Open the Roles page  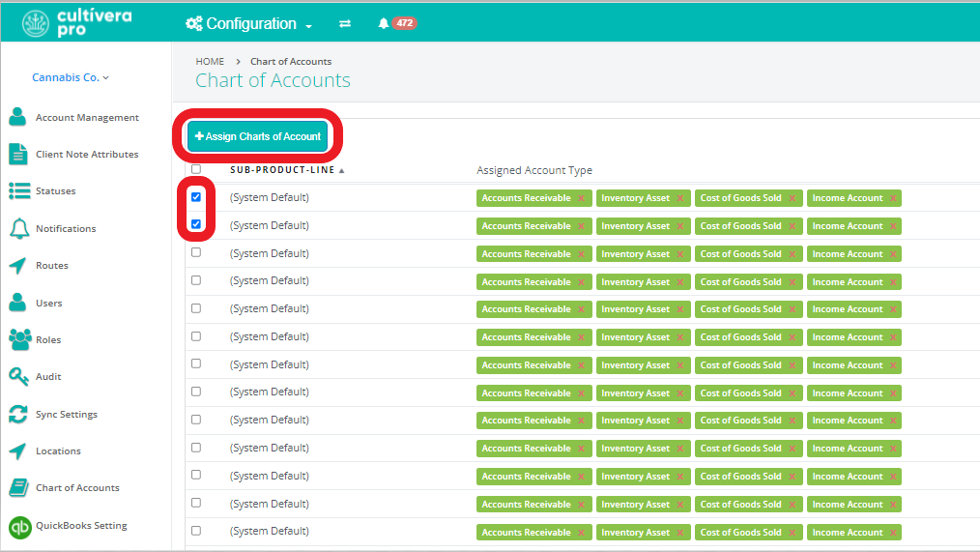[x=48, y=340]
